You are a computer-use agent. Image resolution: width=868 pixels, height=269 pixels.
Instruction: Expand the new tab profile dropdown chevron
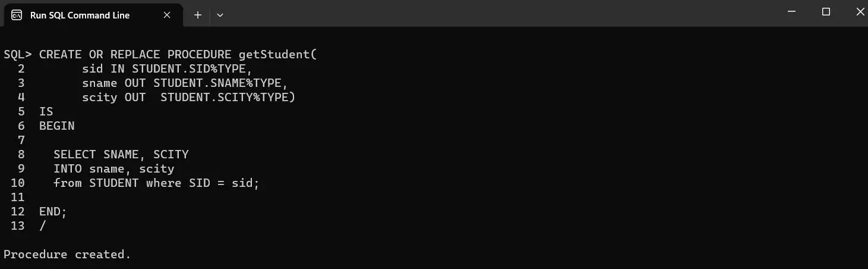[x=220, y=15]
